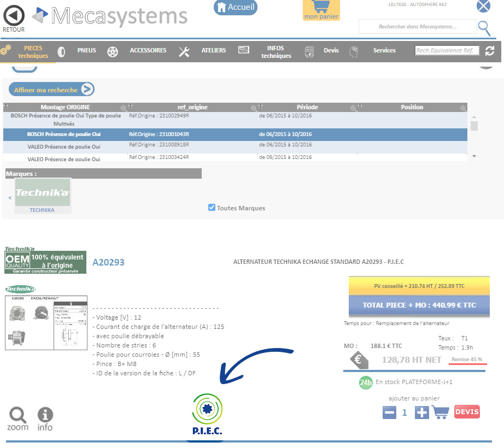Select row with Réf.Origine 231008918R
The width and height of the screenshot is (504, 448).
click(x=235, y=147)
